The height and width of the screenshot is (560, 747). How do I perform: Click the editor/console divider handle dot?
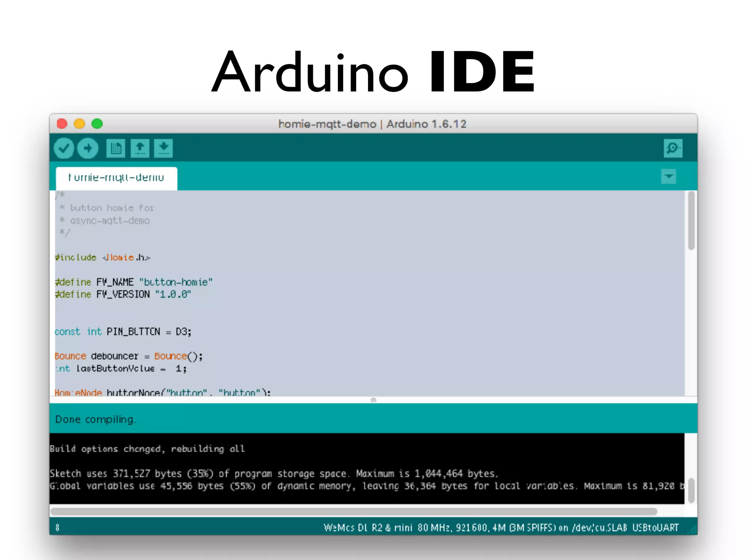(x=373, y=400)
